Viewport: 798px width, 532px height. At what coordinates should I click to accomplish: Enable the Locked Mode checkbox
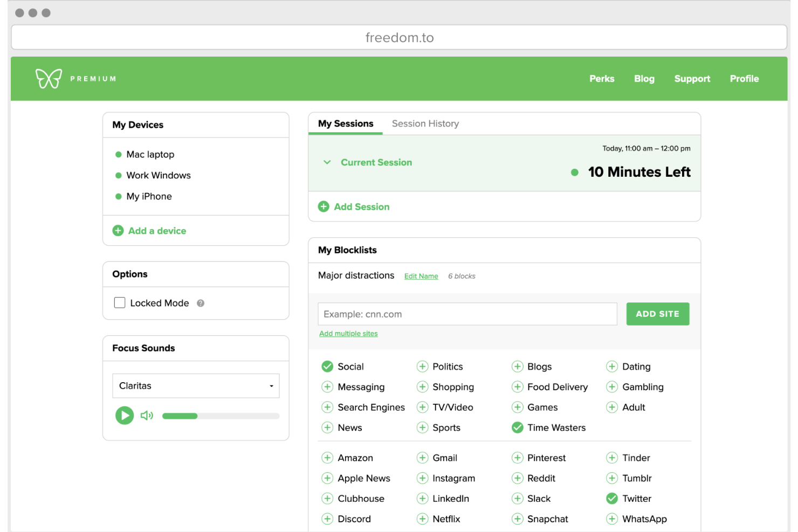pyautogui.click(x=120, y=303)
